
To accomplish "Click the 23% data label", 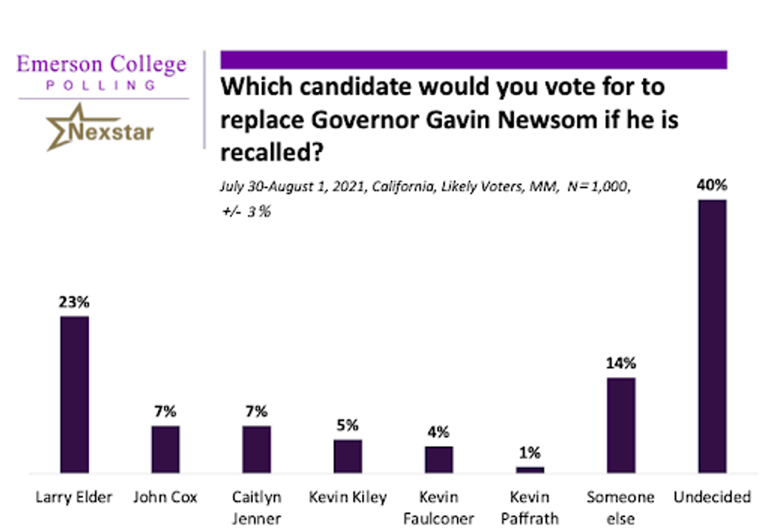I will tap(74, 302).
